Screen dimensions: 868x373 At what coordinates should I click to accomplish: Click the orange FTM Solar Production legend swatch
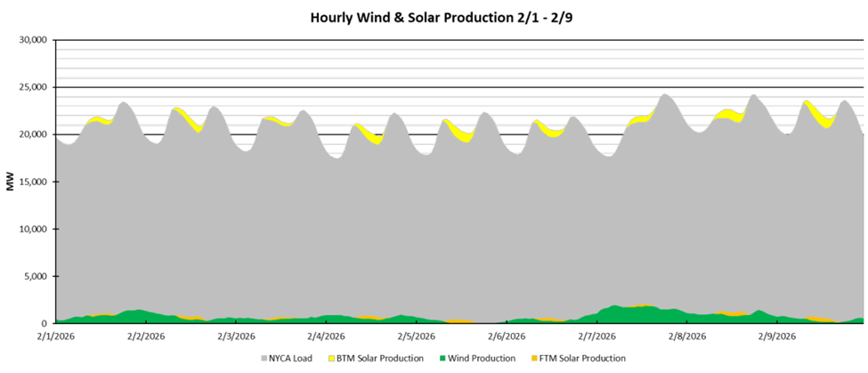537,358
